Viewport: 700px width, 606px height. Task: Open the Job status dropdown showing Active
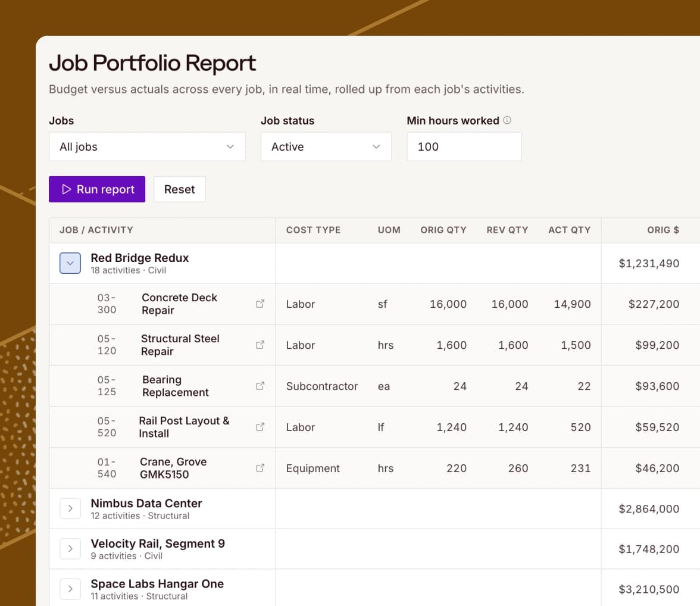tap(326, 146)
